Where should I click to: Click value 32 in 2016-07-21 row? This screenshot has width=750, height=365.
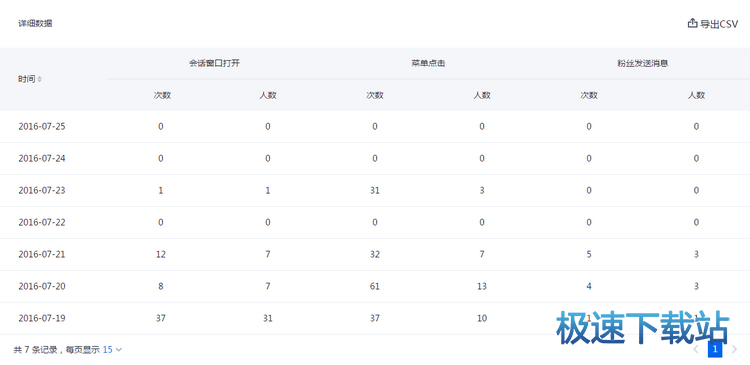point(375,254)
